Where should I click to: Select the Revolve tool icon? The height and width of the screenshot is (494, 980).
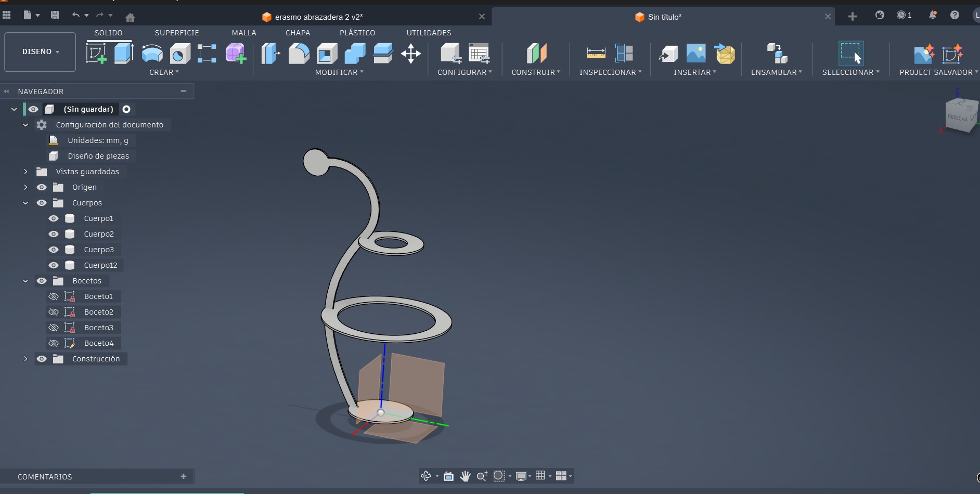click(x=152, y=54)
